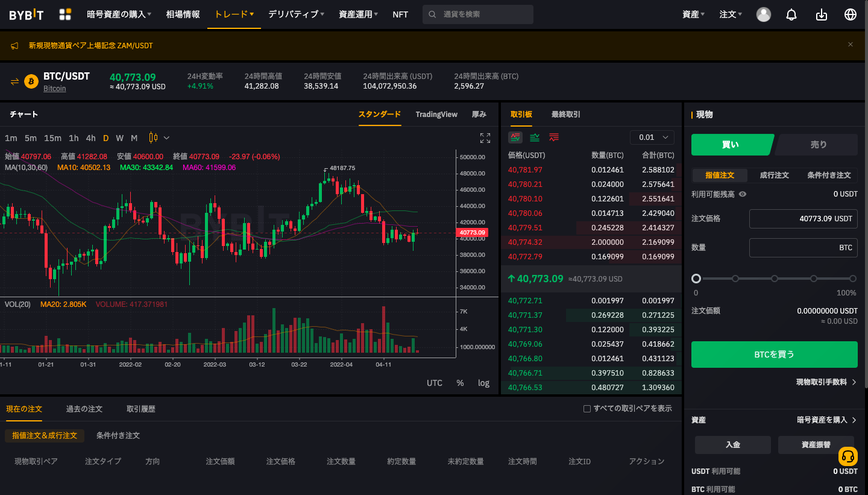Viewport: 868px width, 495px height.
Task: Open the apps grid icon
Action: 65,14
